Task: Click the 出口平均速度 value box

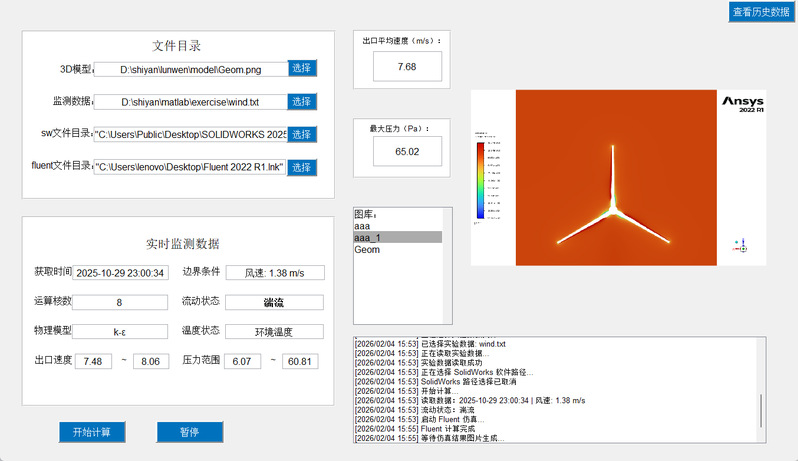Action: 406,66
